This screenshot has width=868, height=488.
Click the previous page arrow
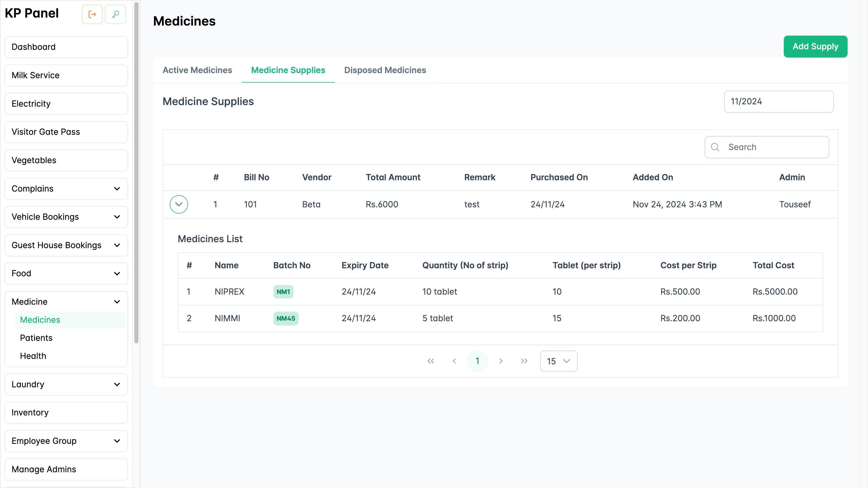pos(454,361)
